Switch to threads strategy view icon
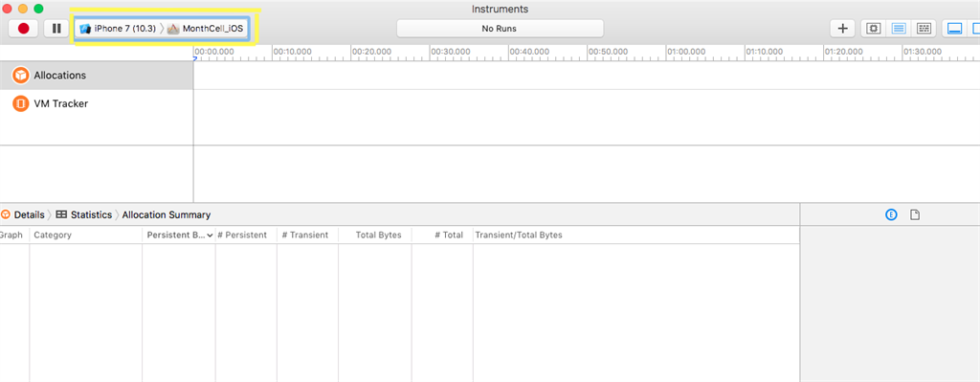 coord(924,28)
